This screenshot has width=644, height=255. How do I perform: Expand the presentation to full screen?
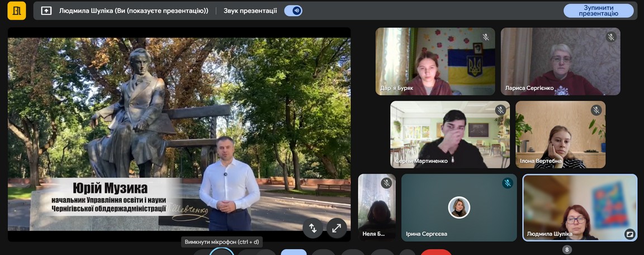336,228
